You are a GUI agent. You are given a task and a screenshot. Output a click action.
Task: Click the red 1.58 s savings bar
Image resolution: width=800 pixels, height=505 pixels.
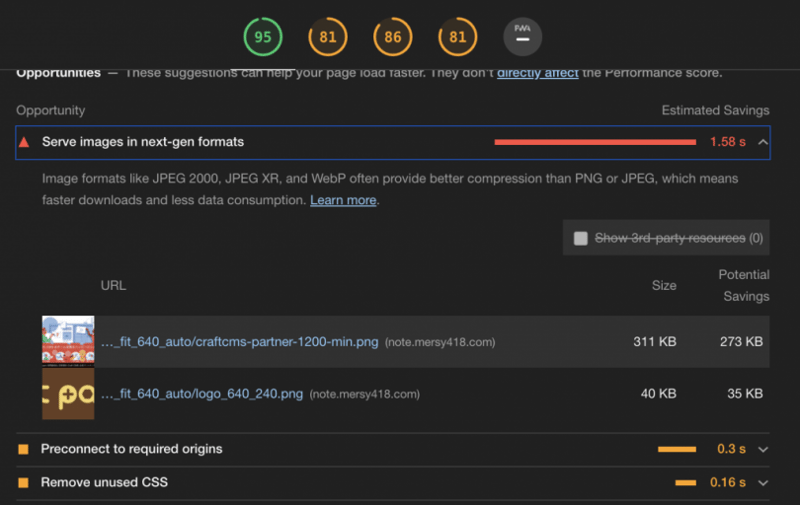pos(595,142)
